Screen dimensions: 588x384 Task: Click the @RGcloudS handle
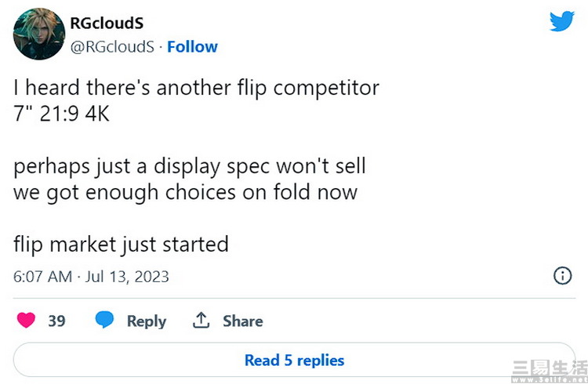pyautogui.click(x=112, y=47)
